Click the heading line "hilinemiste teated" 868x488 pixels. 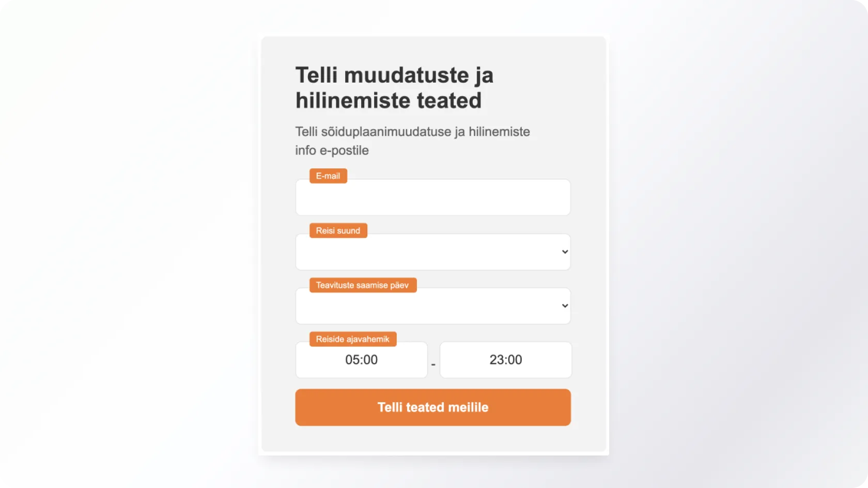(389, 101)
